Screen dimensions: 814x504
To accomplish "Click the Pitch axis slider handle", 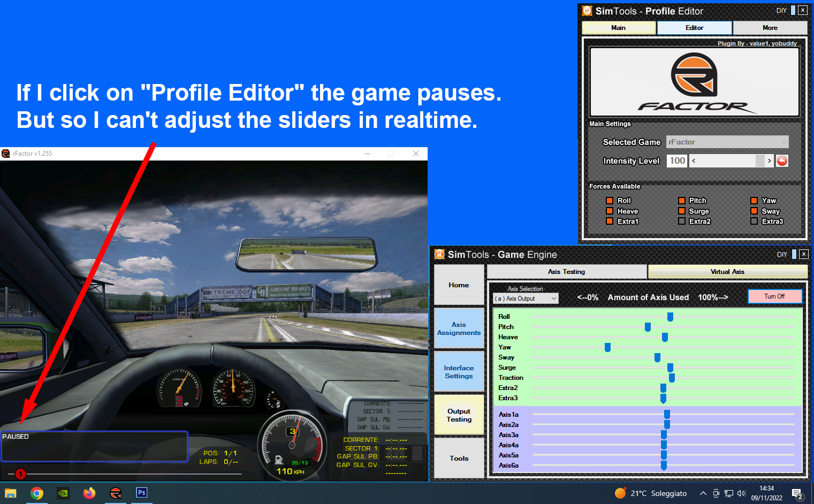I will [648, 327].
